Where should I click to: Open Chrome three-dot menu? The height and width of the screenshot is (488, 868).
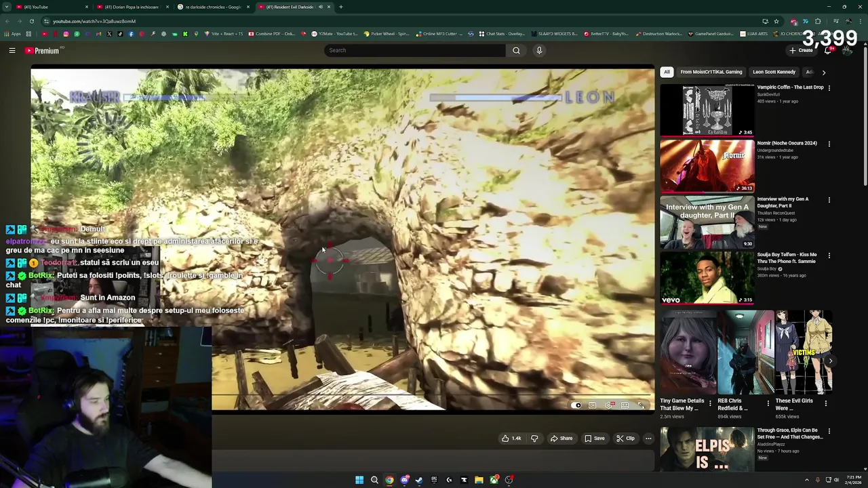861,21
